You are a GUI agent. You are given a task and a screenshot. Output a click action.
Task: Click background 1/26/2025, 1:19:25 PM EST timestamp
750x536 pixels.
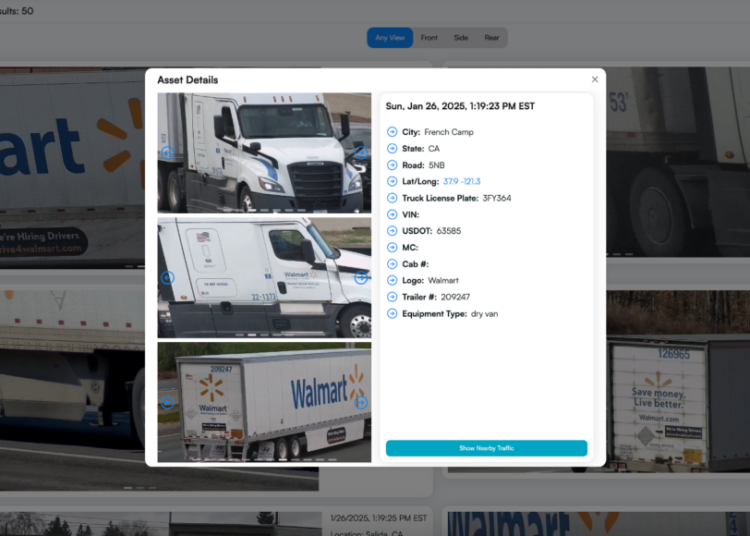point(378,518)
